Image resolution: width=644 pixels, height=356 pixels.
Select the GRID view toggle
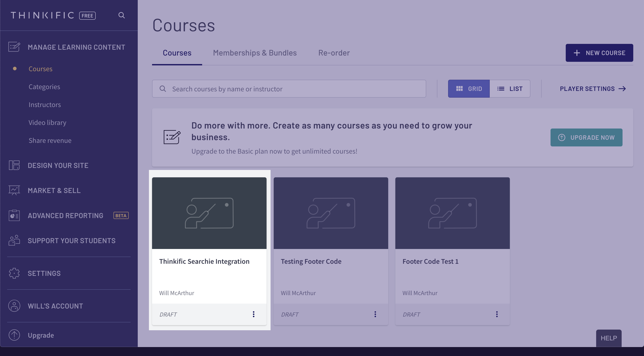click(x=469, y=89)
